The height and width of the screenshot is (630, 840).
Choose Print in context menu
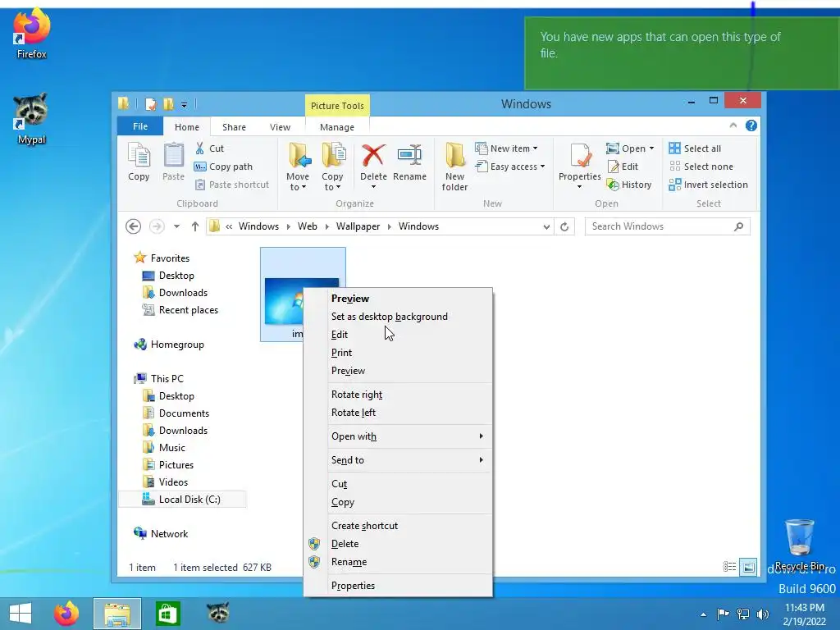pyautogui.click(x=398, y=353)
